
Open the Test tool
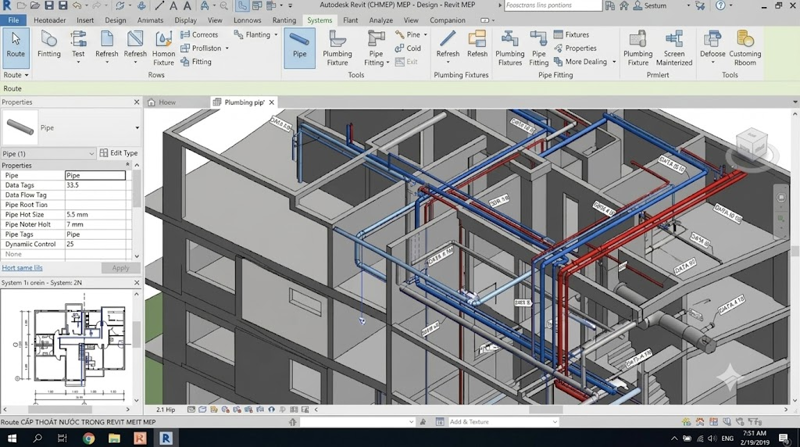coord(78,46)
